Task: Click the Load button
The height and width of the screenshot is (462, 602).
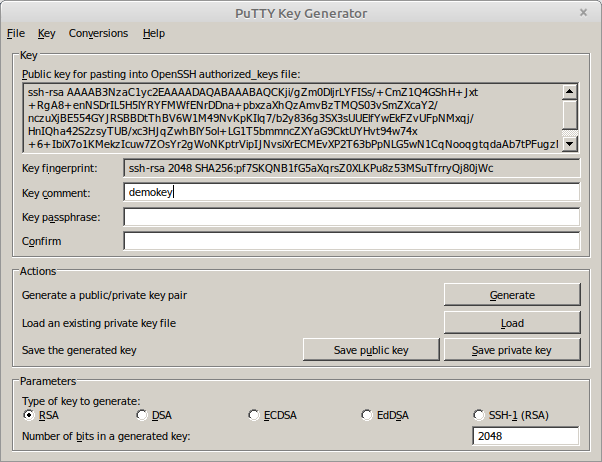Action: (512, 323)
